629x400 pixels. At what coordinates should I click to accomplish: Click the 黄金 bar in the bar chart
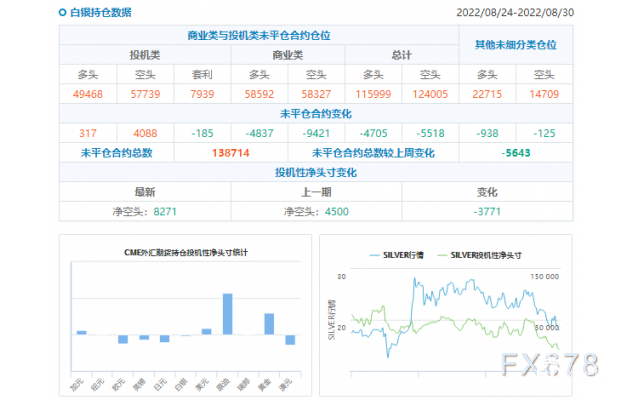point(268,323)
